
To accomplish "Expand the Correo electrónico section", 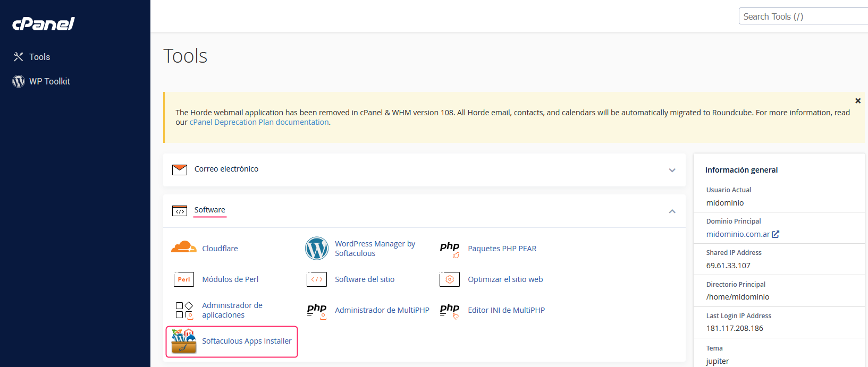I will (672, 170).
